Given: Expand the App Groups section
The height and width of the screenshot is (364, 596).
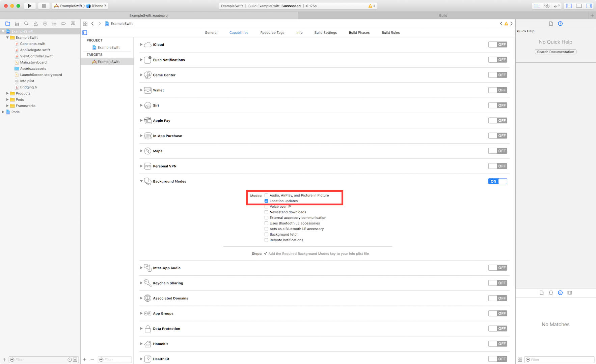Looking at the screenshot, I should 141,313.
